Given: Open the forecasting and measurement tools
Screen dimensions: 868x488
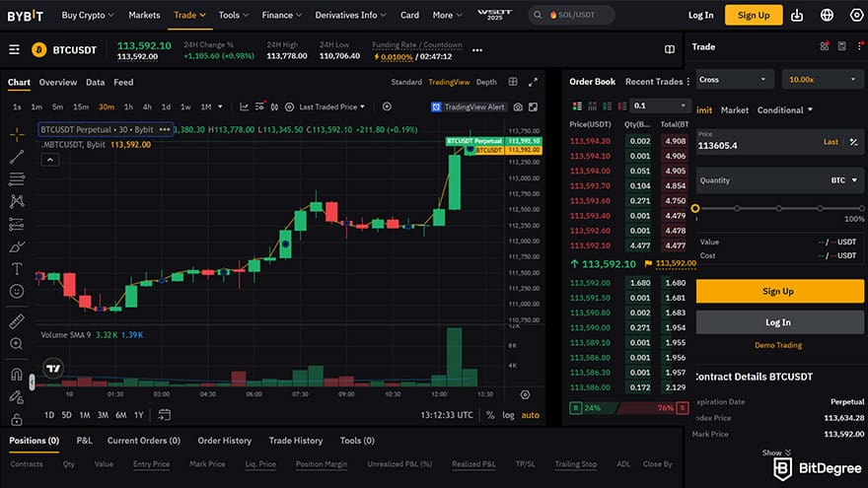Looking at the screenshot, I should tap(17, 224).
